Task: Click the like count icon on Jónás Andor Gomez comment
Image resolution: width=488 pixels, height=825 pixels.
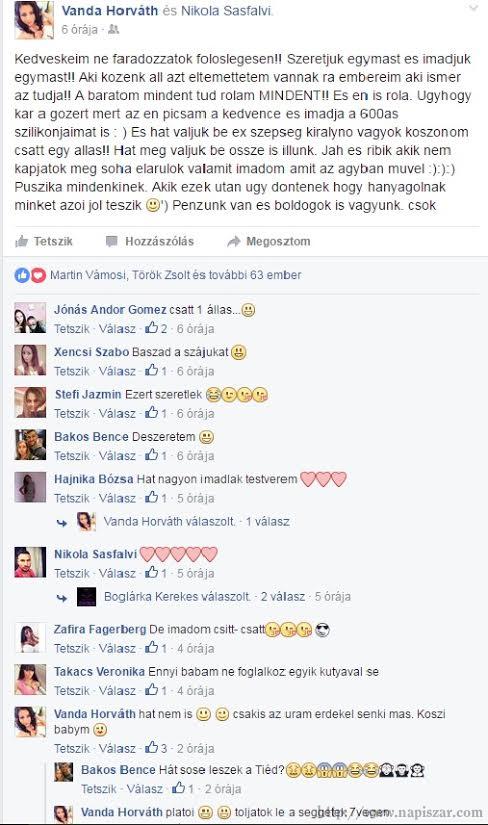Action: point(152,328)
